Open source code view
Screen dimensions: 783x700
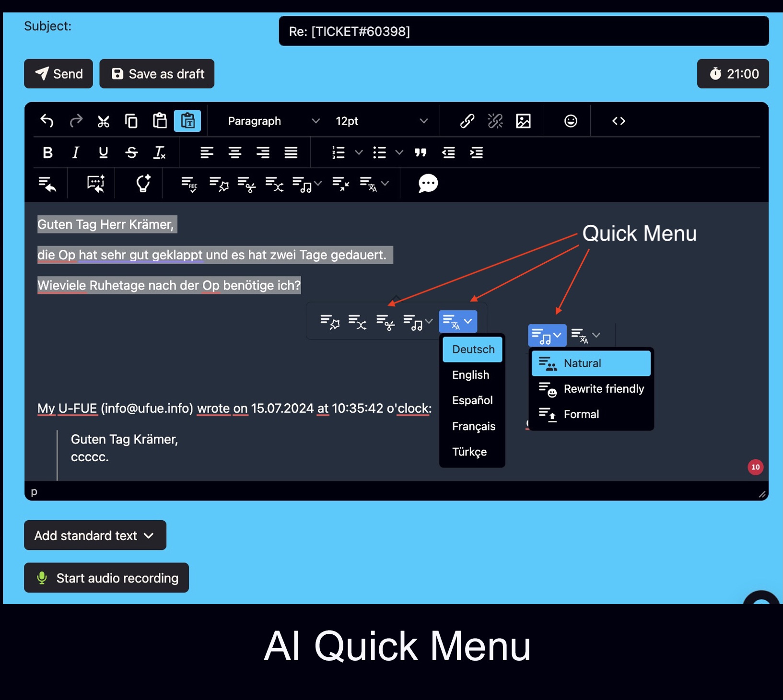tap(619, 121)
